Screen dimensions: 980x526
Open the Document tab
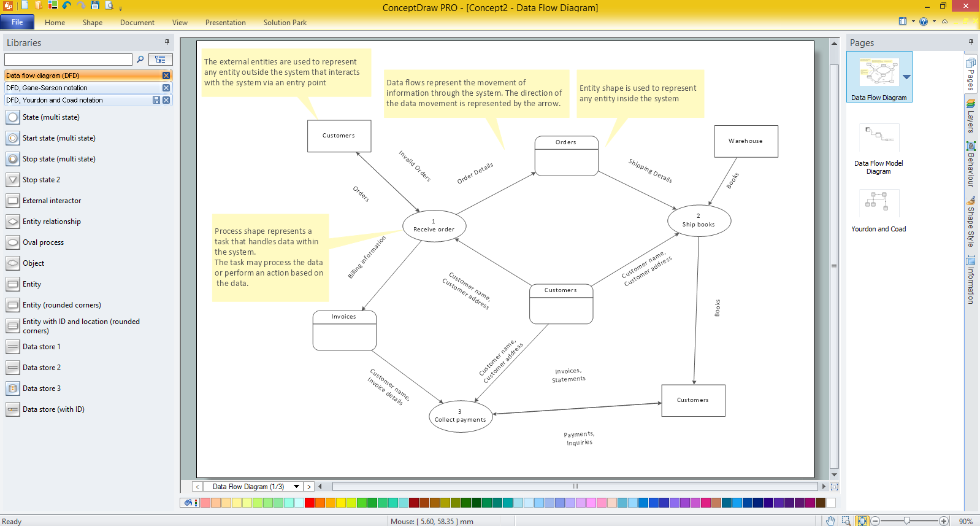[137, 23]
